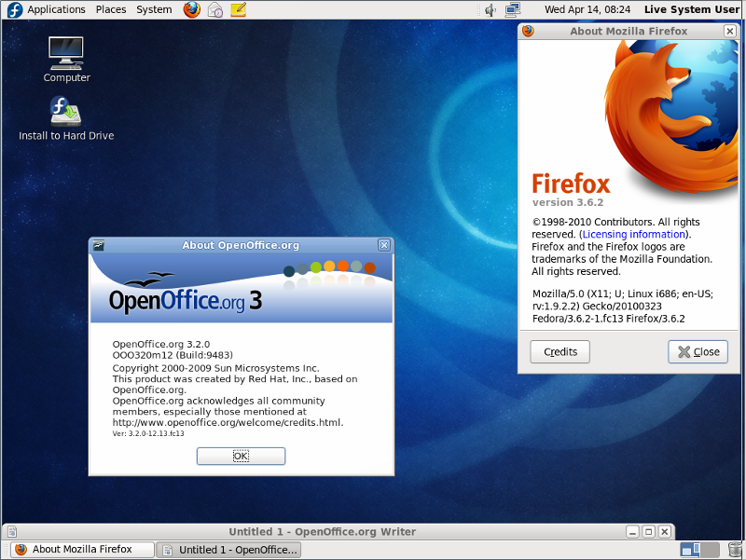
Task: Click the 'version 3.6.2' text
Action: point(568,202)
